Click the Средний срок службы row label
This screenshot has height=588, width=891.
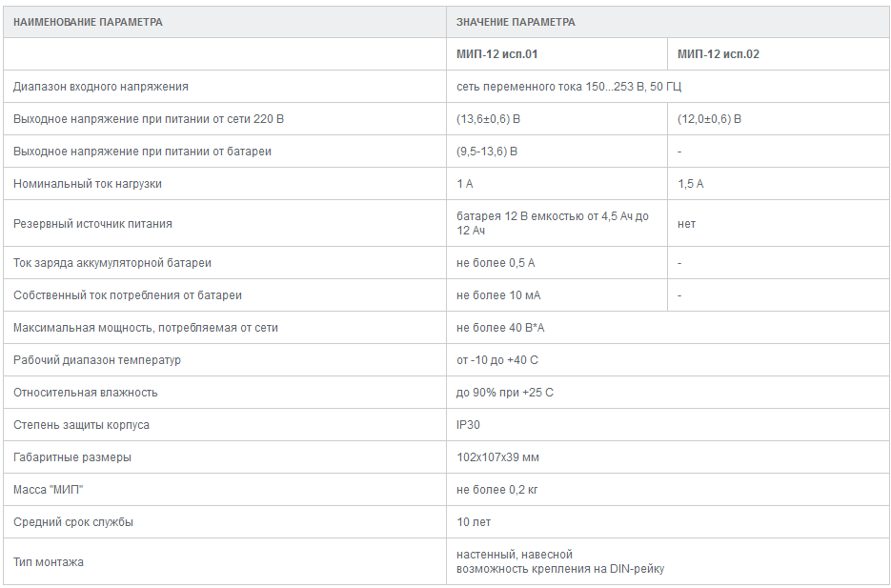73,522
